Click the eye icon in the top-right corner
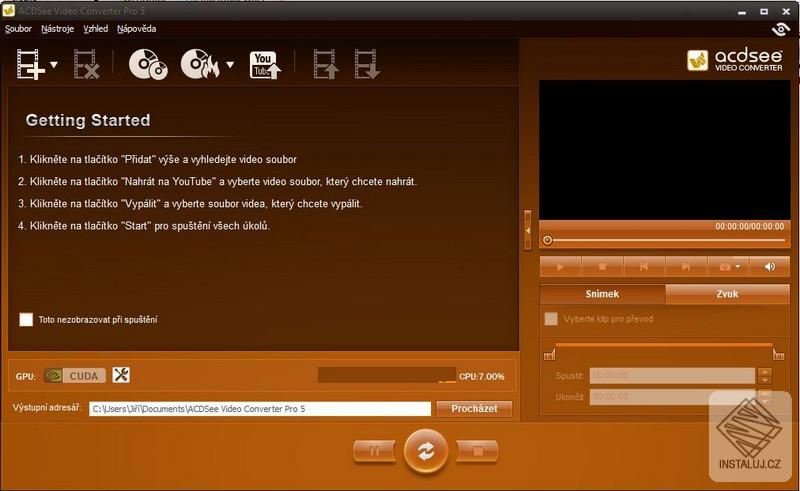 pyautogui.click(x=781, y=29)
